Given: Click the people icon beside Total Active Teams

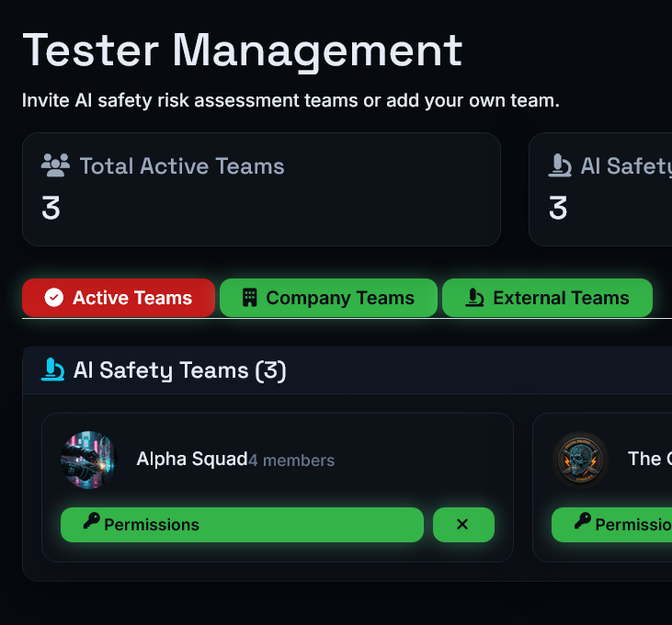Looking at the screenshot, I should [55, 165].
